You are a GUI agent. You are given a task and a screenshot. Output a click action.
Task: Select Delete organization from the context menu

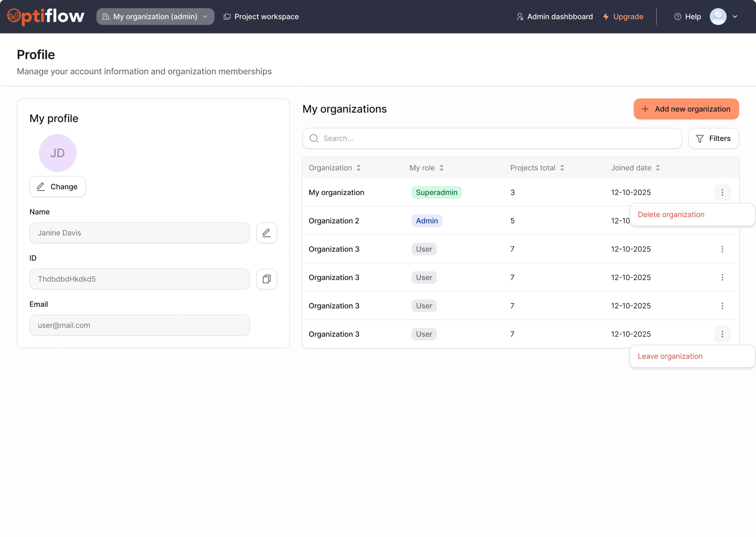[671, 214]
